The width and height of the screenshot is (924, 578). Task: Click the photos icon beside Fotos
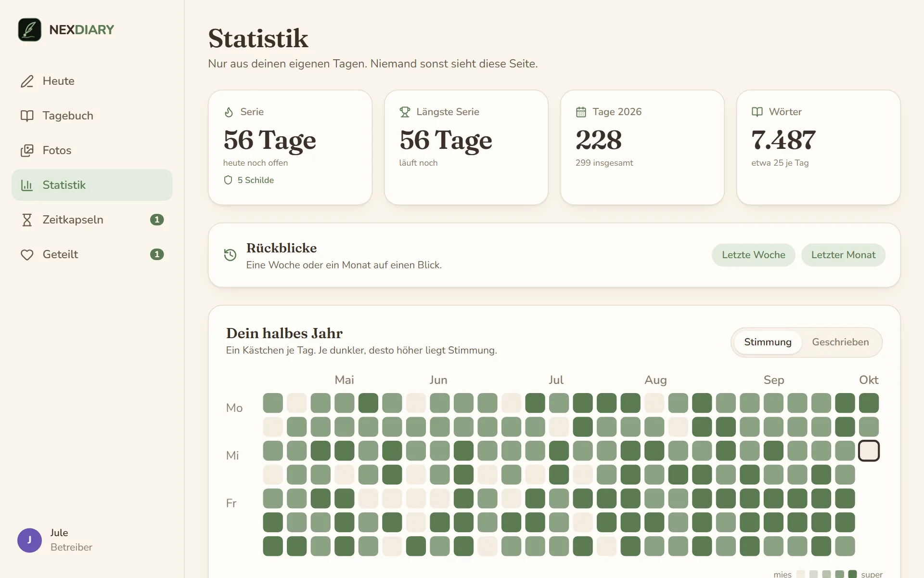tap(27, 150)
